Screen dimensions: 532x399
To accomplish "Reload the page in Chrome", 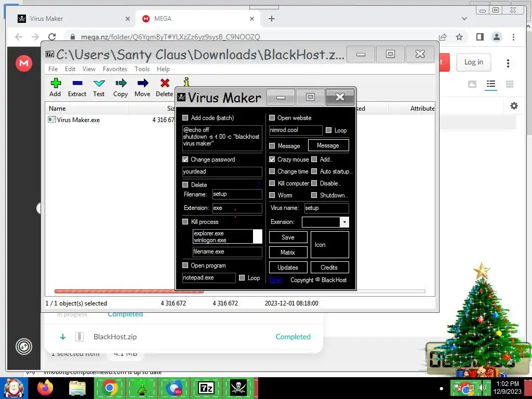I will point(52,37).
